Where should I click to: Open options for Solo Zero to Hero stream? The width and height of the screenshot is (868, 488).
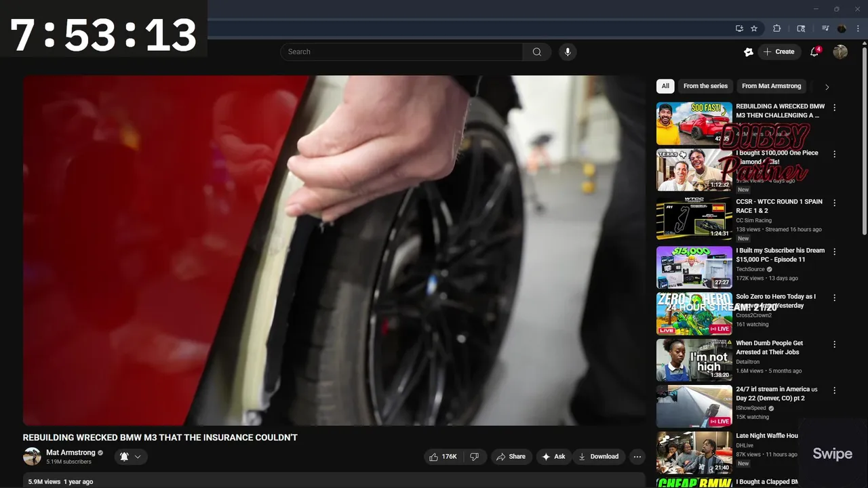point(835,298)
